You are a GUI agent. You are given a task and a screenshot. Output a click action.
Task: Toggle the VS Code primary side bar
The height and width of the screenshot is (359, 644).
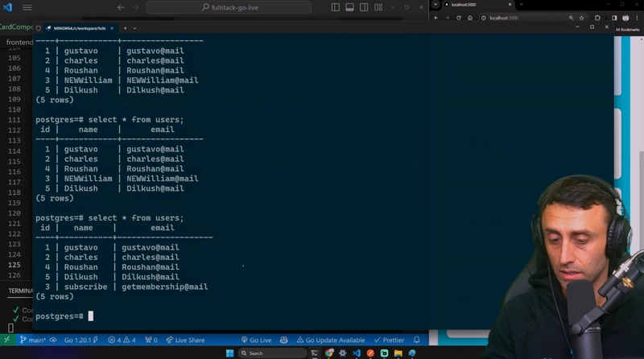point(336,7)
